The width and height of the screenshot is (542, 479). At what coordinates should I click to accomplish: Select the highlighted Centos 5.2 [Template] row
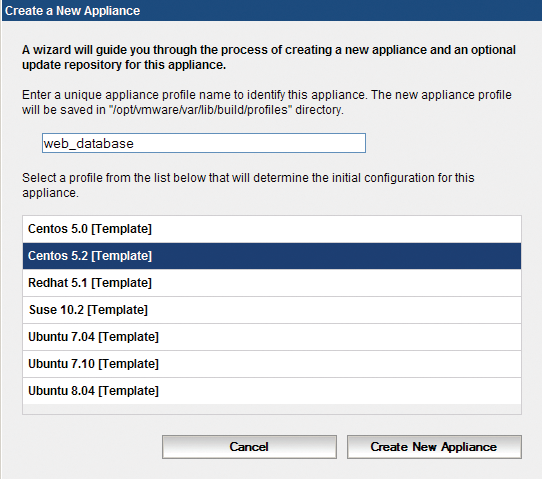coord(272,256)
